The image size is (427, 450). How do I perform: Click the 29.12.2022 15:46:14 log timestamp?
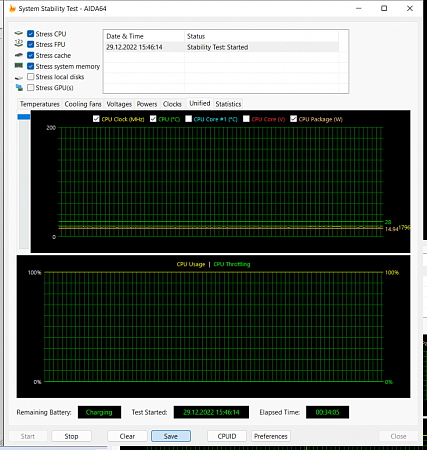[134, 47]
